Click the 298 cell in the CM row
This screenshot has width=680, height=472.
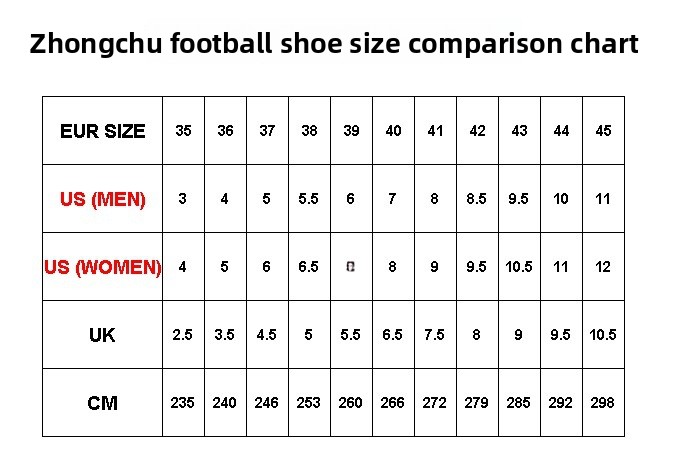[x=603, y=403]
